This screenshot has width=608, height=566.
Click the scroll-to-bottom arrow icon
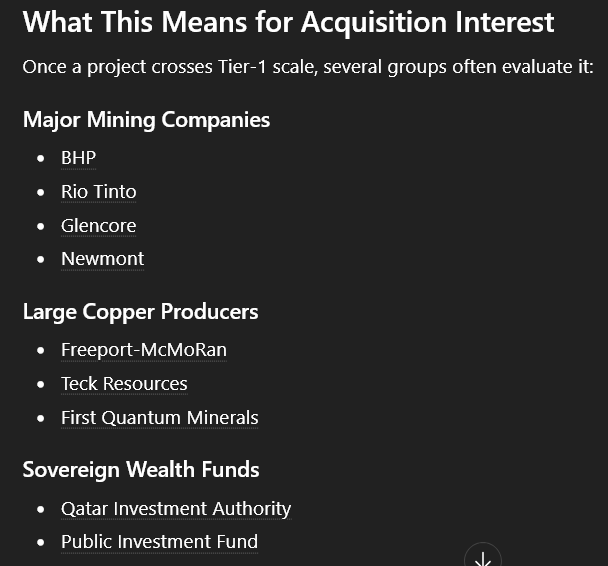483,557
